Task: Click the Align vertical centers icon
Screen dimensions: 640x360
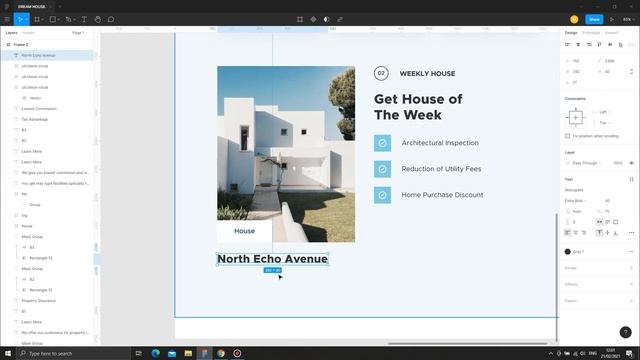Action: [x=610, y=44]
